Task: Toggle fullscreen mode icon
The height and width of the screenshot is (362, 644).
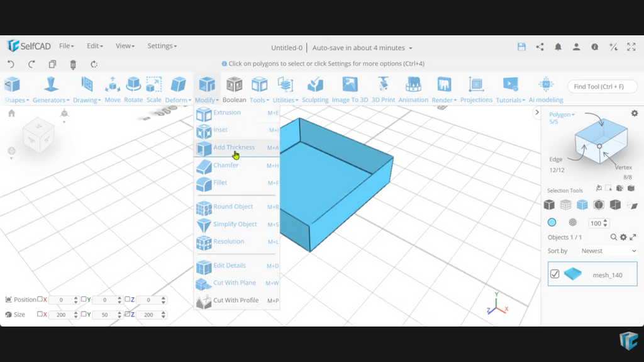Action: coord(631,47)
